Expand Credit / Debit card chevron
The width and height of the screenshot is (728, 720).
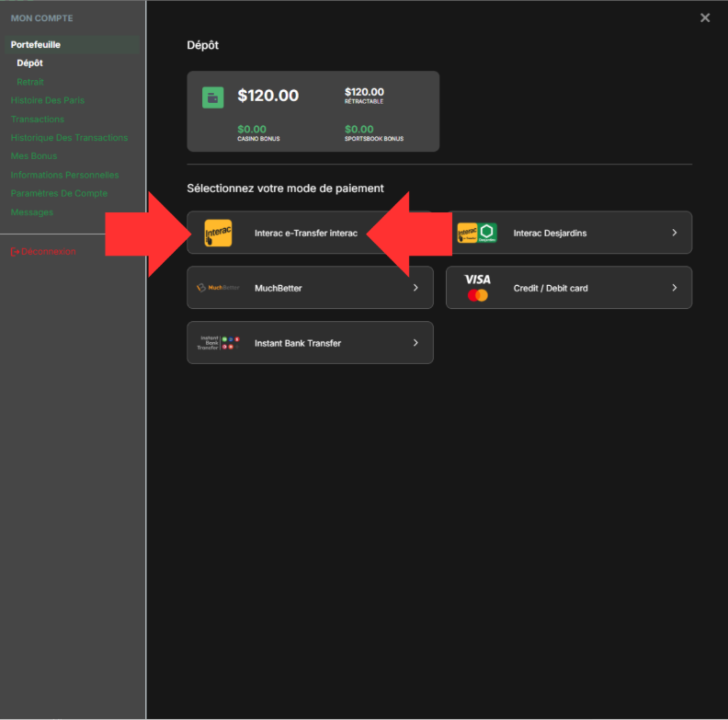(x=674, y=288)
